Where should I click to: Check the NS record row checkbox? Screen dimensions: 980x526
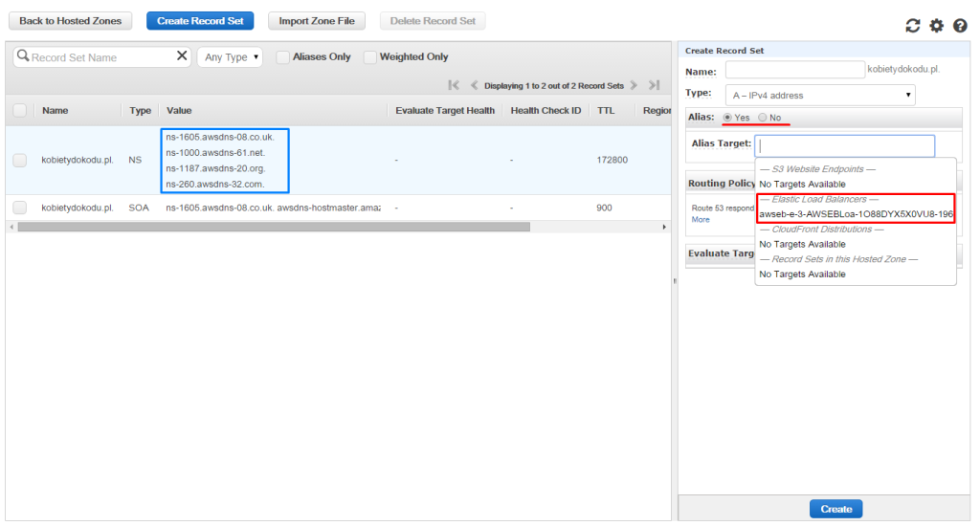pos(20,160)
